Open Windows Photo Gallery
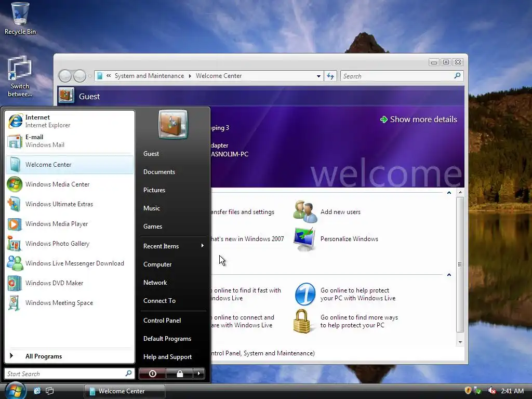532x399 pixels. pos(70,244)
